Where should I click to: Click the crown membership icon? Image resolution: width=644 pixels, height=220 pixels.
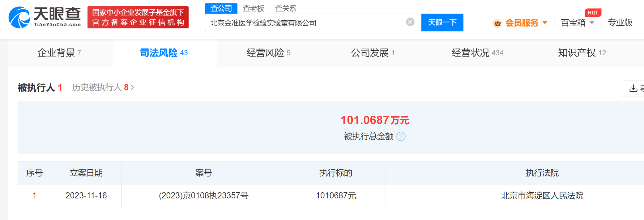(x=497, y=23)
